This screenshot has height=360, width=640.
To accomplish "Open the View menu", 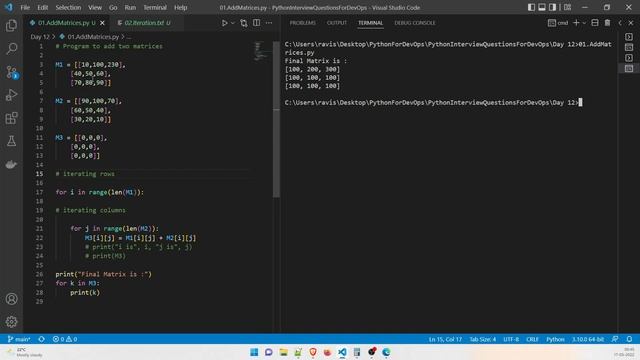I will (x=95, y=7).
